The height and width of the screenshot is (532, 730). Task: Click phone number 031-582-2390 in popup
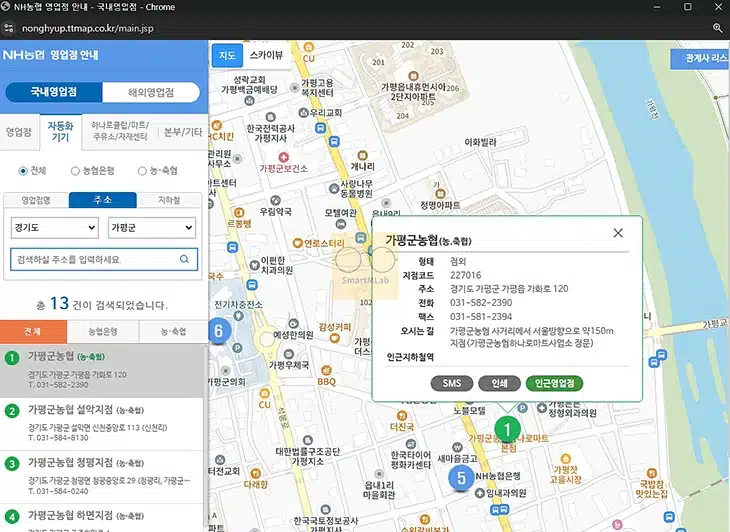[481, 303]
